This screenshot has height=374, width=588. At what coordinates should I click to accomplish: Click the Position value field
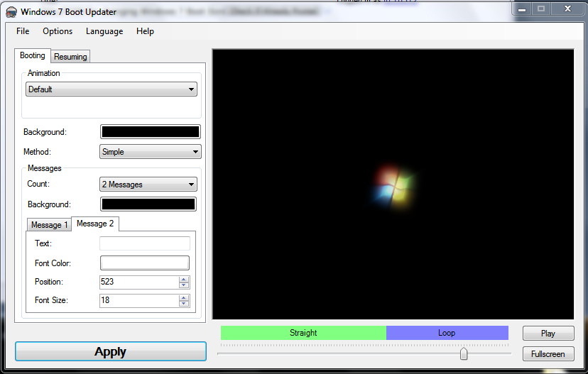tap(139, 282)
